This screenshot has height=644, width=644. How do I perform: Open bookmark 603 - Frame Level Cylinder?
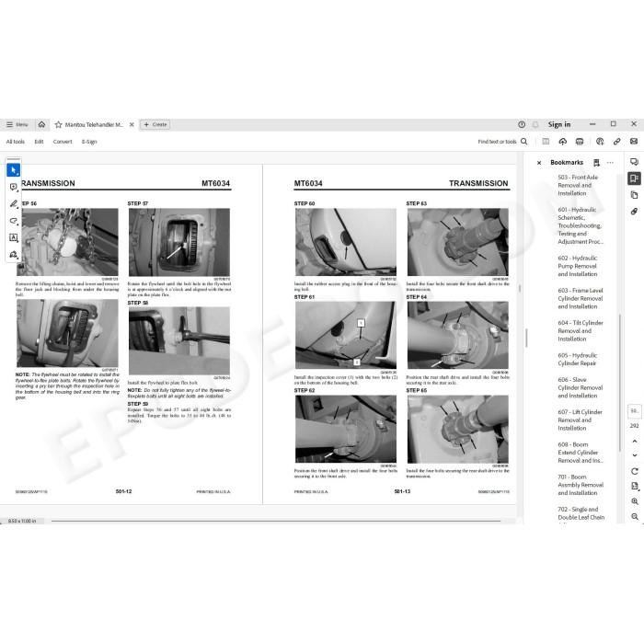(x=580, y=299)
